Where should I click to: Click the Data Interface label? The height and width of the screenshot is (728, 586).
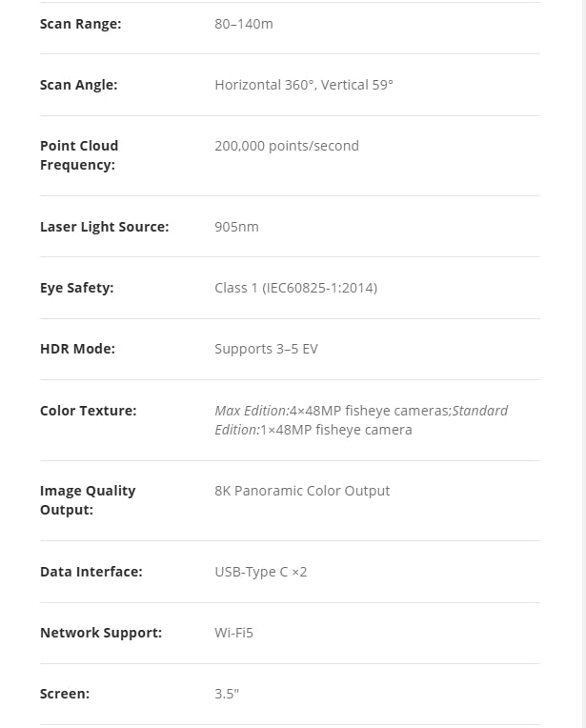pyautogui.click(x=91, y=572)
